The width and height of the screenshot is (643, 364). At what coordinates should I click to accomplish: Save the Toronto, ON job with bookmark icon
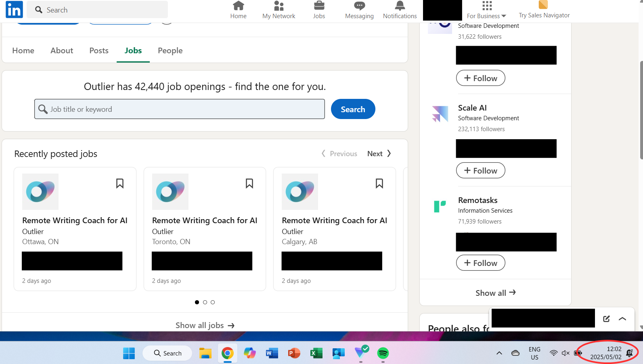tap(249, 184)
